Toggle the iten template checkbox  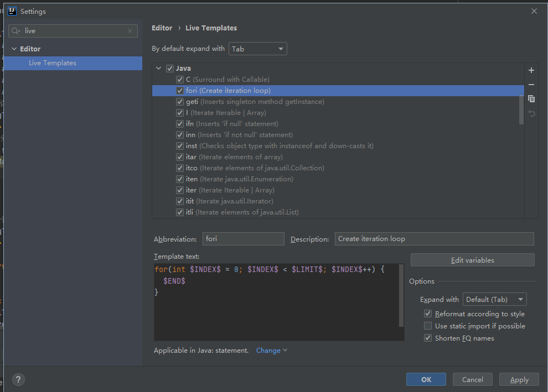point(180,179)
